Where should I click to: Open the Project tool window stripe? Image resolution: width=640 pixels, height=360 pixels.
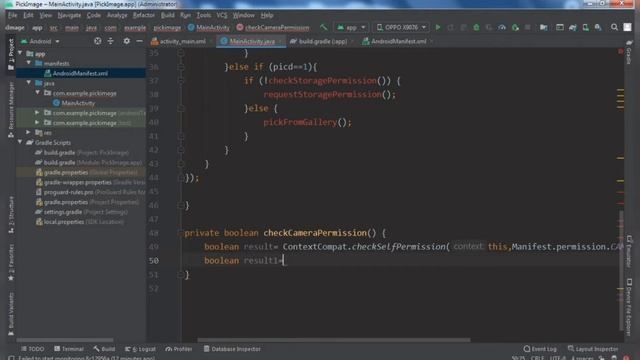tap(11, 54)
